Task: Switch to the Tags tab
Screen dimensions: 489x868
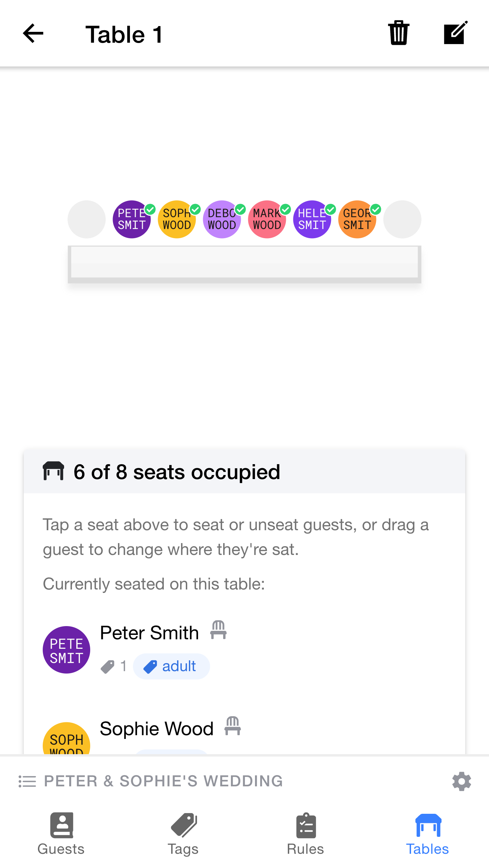Action: (183, 834)
